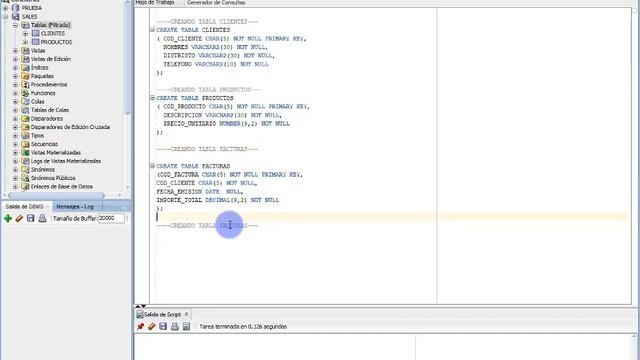Collapse the CREATE TABLE FACTURAS code block
Image resolution: width=640 pixels, height=360 pixels.
[x=152, y=166]
